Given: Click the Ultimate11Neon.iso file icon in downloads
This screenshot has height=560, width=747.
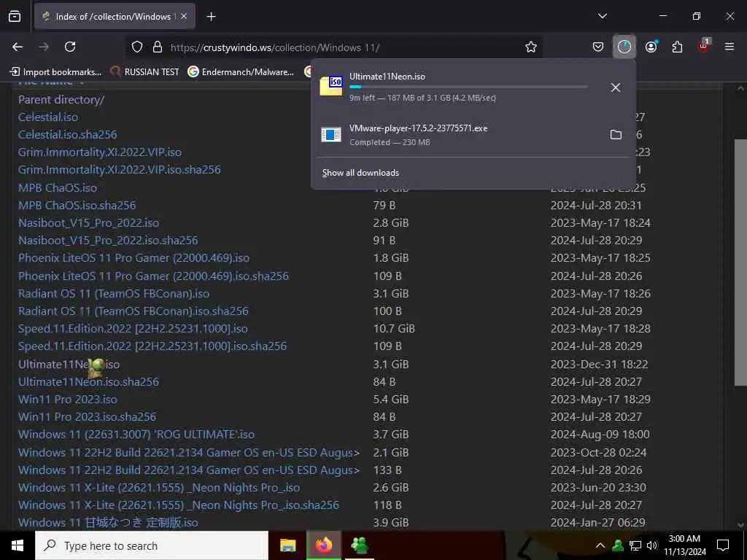Looking at the screenshot, I should point(331,86).
